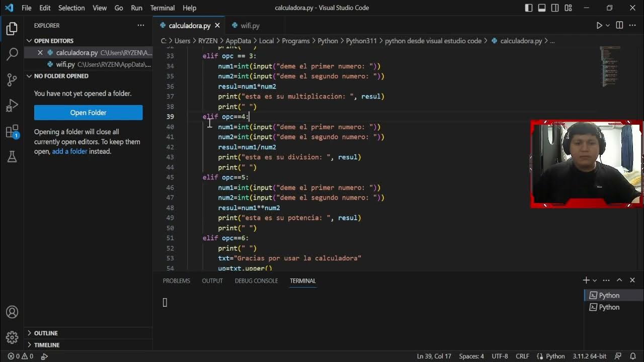Click the Ln 39, Col 17 position indicator
The image size is (644, 362).
pos(434,356)
